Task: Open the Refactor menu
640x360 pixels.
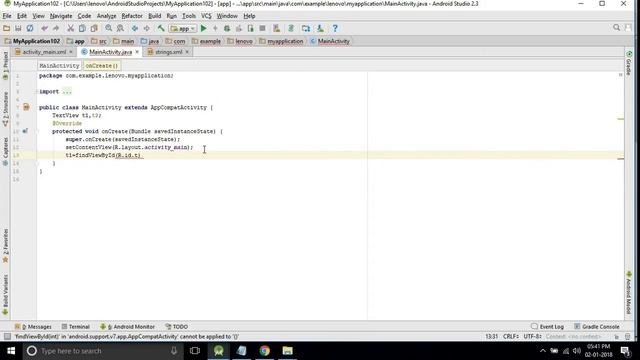Action: [132, 16]
